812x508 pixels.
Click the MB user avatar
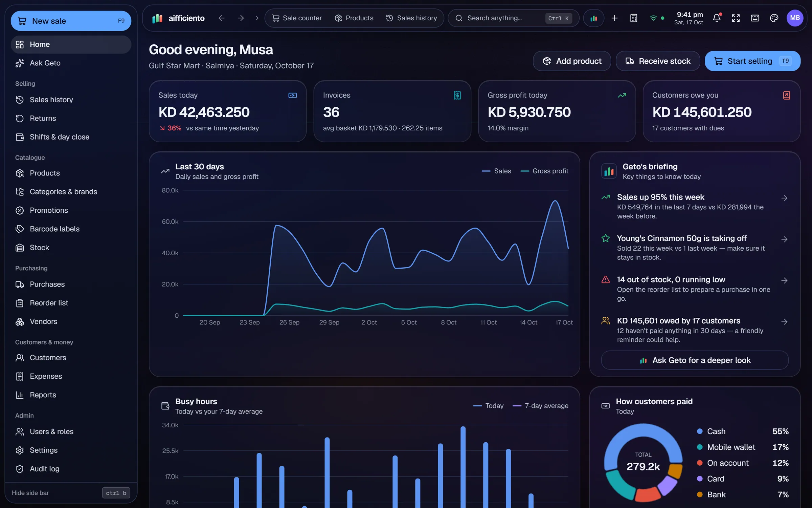(795, 18)
